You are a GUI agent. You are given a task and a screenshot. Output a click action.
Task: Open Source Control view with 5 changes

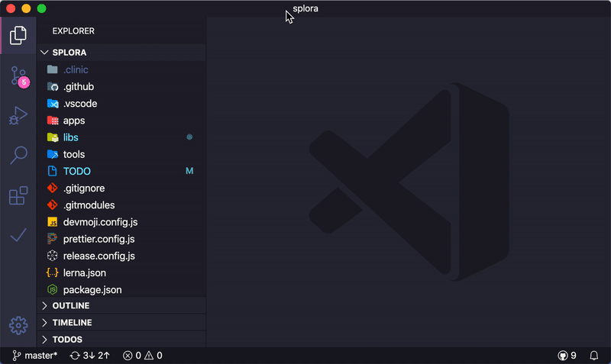coord(18,76)
